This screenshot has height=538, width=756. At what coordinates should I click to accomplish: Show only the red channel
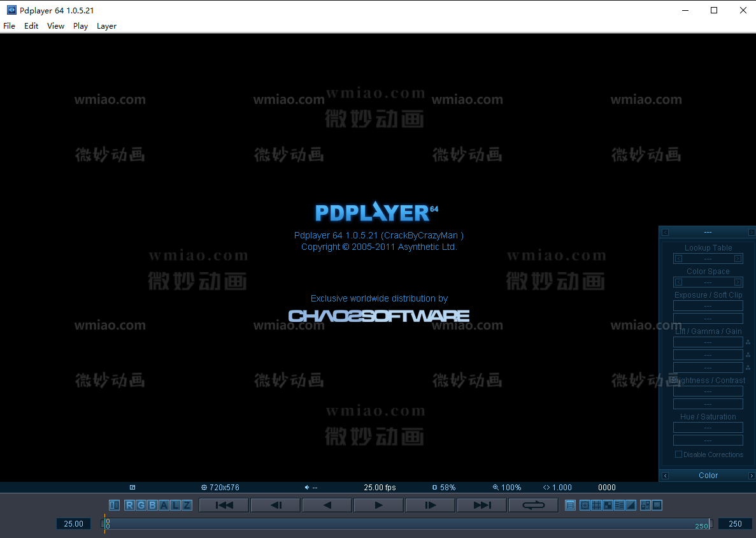130,505
